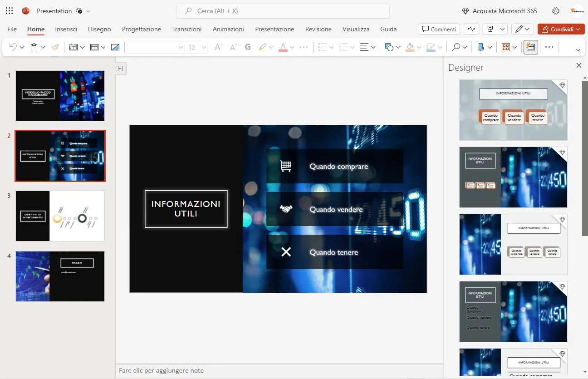
Task: Click the Commenti button
Action: click(439, 29)
